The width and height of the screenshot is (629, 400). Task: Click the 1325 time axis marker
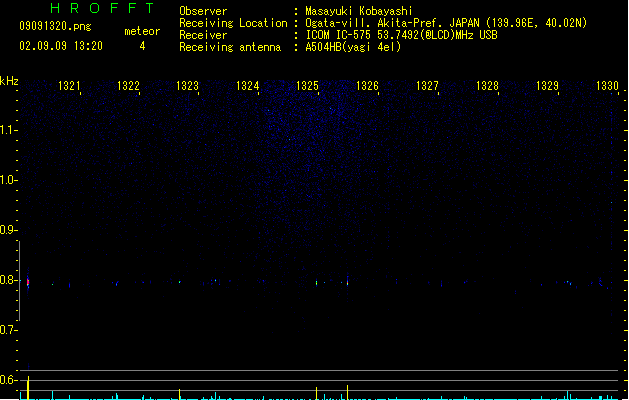pos(307,86)
